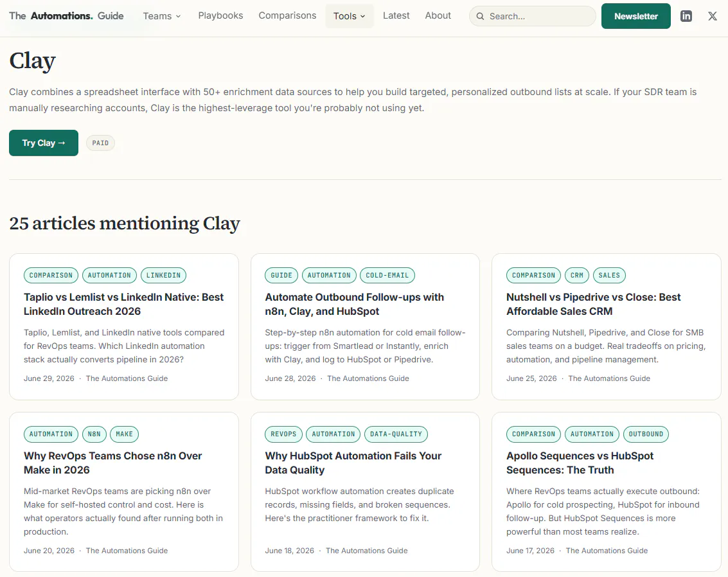The width and height of the screenshot is (728, 577).
Task: Select the OUTBOUND tag
Action: click(646, 434)
